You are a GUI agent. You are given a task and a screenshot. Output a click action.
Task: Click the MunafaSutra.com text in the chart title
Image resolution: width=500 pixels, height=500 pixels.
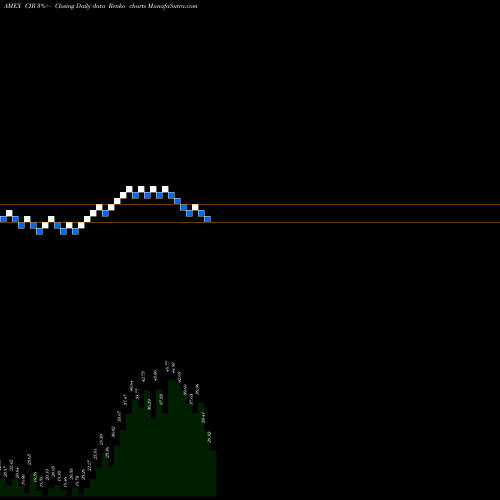click(173, 6)
